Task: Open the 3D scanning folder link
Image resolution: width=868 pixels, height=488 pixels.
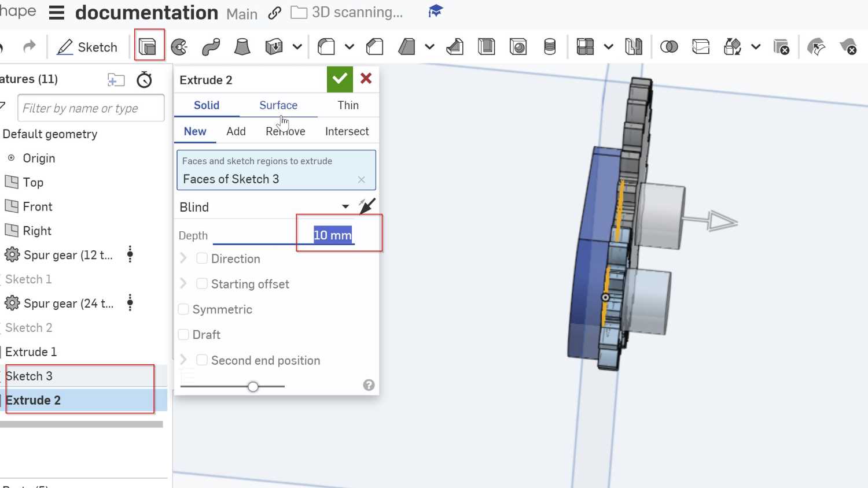Action: tap(347, 12)
